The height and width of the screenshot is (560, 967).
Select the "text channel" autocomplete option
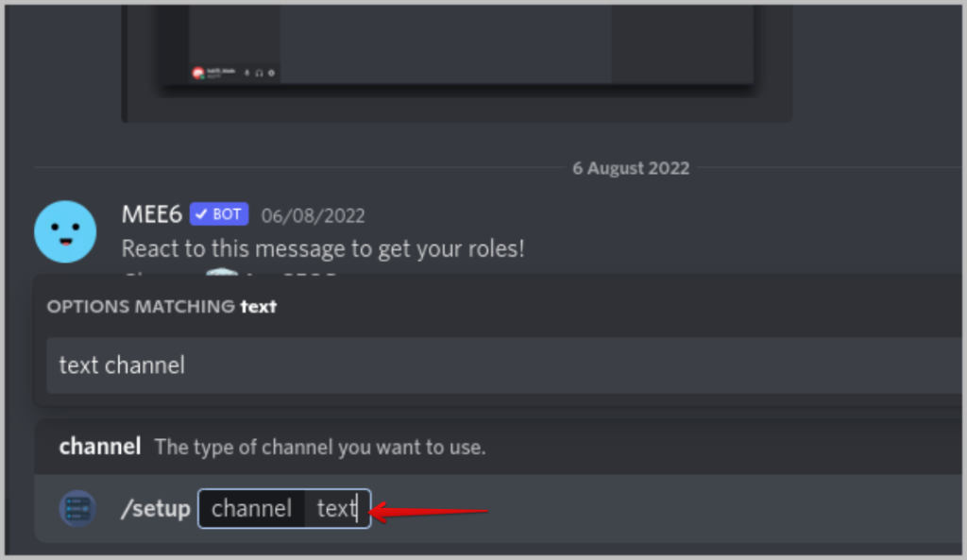(x=503, y=365)
